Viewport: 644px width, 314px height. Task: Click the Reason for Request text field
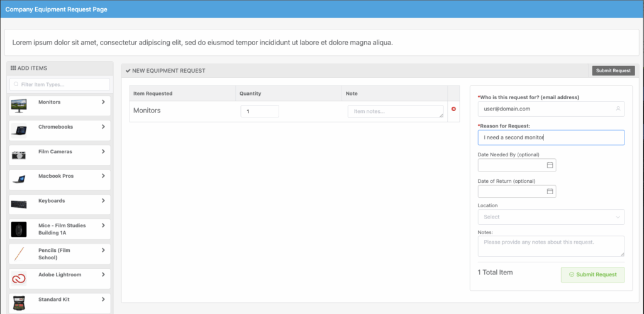click(551, 138)
